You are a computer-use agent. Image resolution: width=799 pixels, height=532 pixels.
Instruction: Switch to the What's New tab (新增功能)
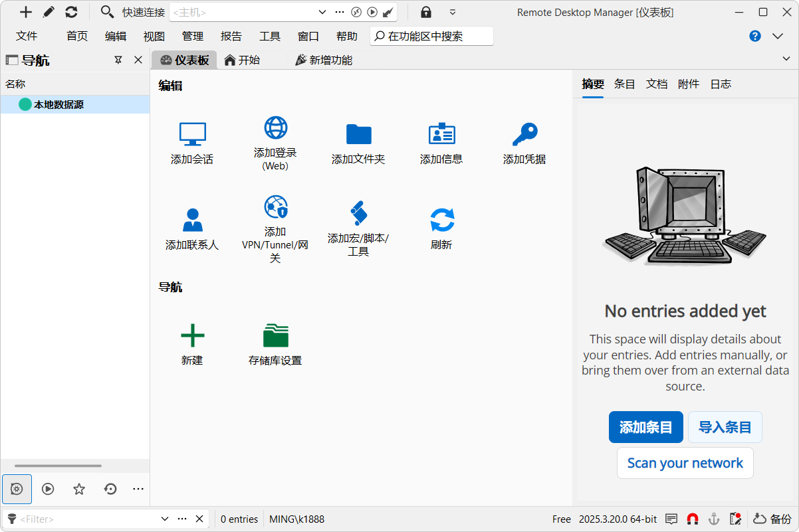(x=324, y=60)
